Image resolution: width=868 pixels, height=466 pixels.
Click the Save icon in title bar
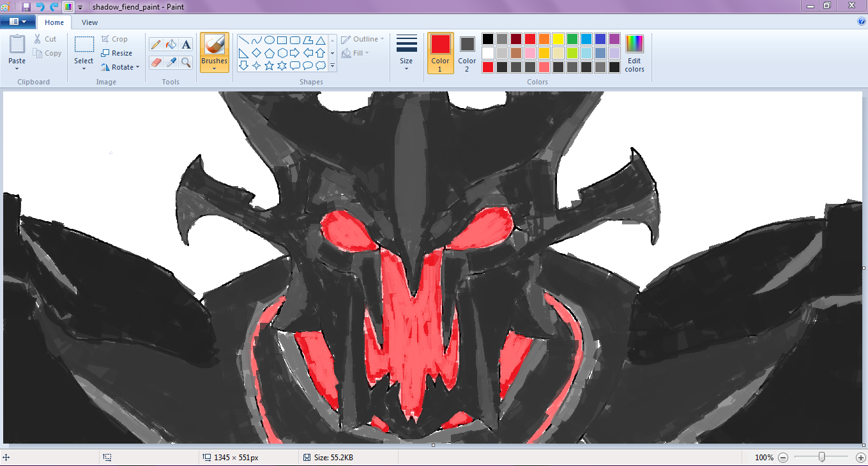(x=26, y=6)
